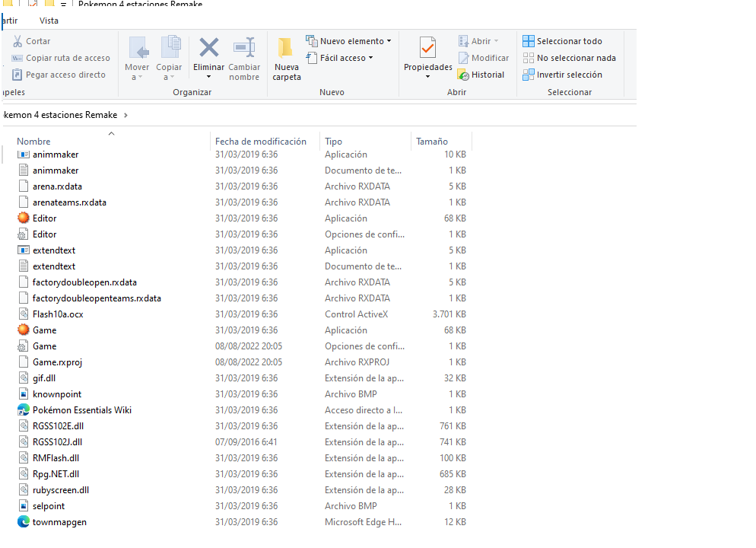
Task: Click No seleccionar nada button
Action: pos(576,58)
